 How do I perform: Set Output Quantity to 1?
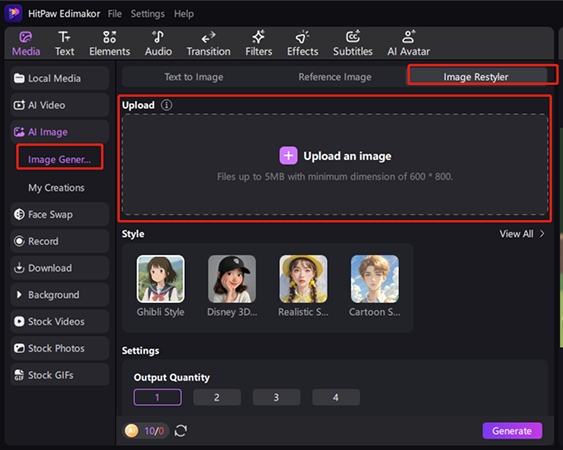coord(158,397)
